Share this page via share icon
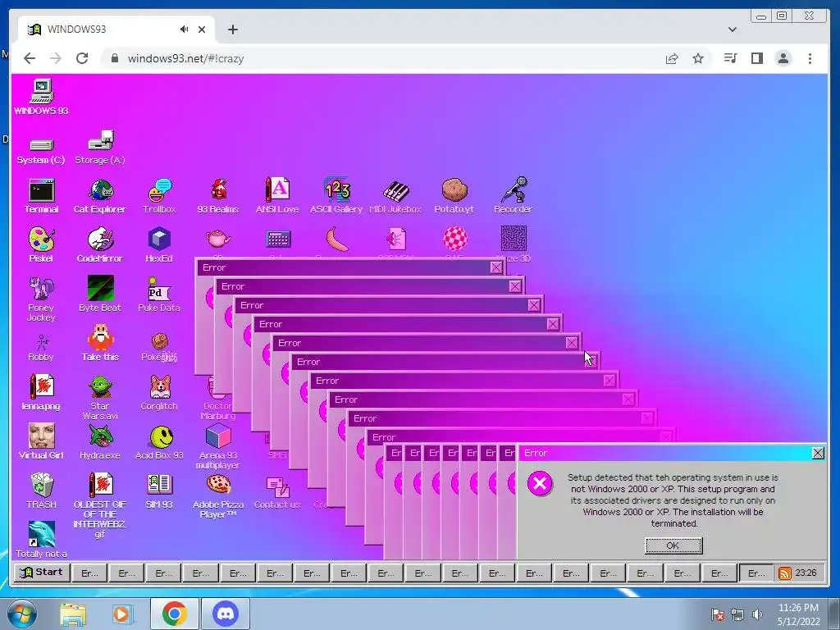840x630 pixels. tap(671, 58)
